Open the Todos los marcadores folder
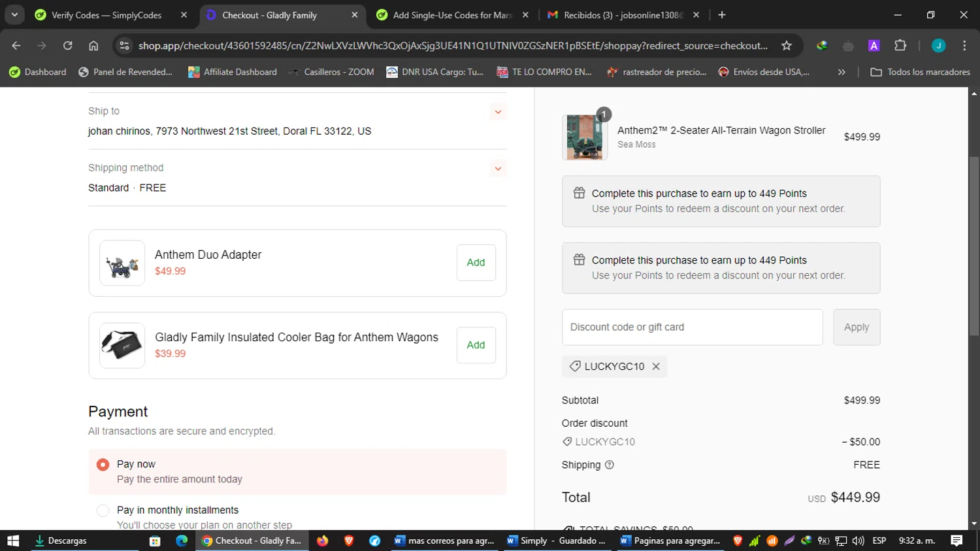Image resolution: width=980 pixels, height=551 pixels. tap(920, 72)
